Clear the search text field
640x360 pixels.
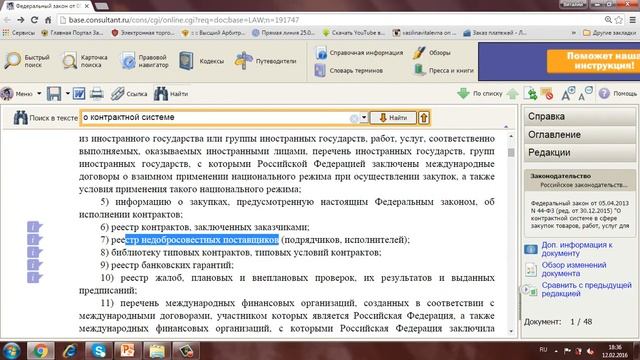(354, 118)
